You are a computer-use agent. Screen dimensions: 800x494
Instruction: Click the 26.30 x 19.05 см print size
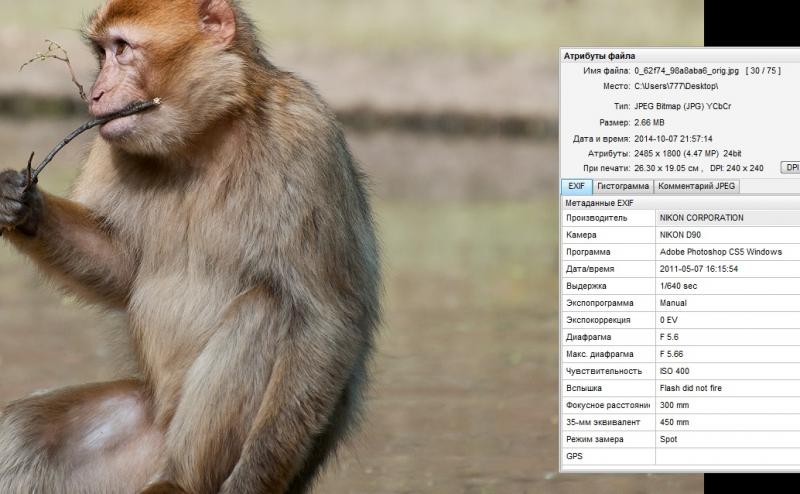pyautogui.click(x=666, y=168)
